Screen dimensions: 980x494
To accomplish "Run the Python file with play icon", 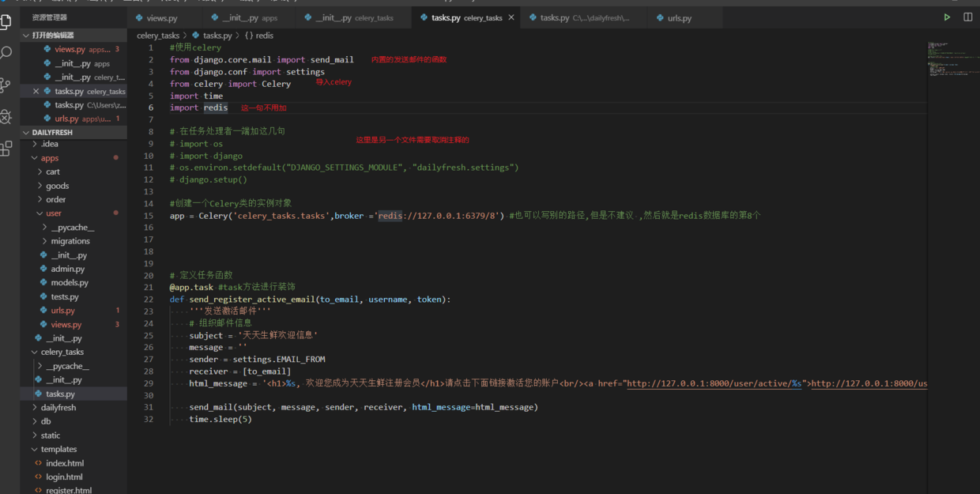I will tap(947, 17).
